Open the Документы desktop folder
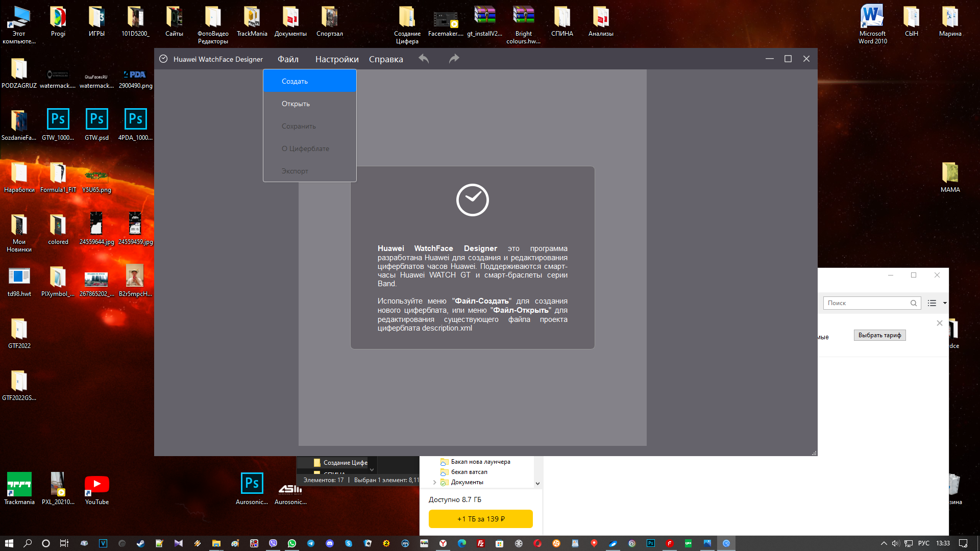 (x=290, y=21)
